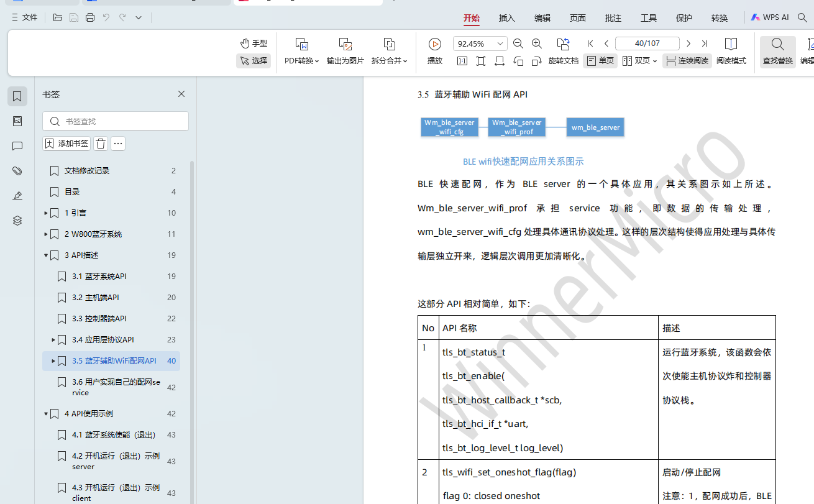Image resolution: width=814 pixels, height=504 pixels.
Task: Open the thumbnail panel sidebar icon
Action: [17, 121]
